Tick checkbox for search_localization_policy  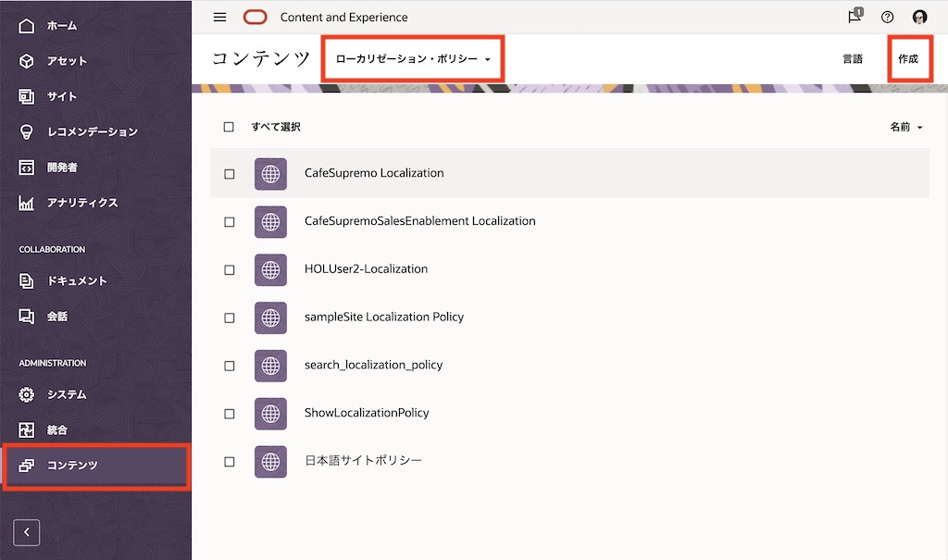[230, 366]
